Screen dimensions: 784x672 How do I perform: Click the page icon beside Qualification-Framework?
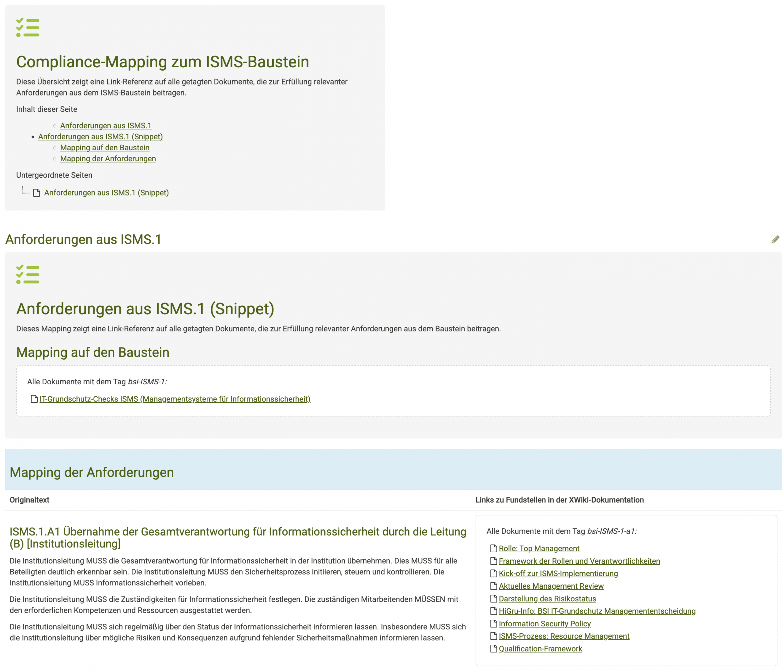point(493,648)
